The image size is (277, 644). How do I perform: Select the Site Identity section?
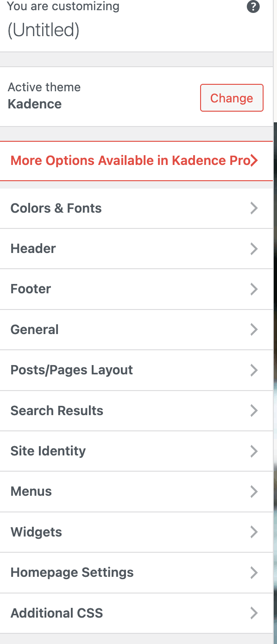(x=137, y=451)
